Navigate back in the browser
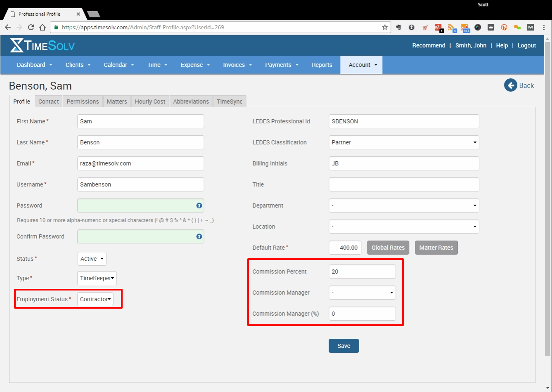 pos(7,28)
